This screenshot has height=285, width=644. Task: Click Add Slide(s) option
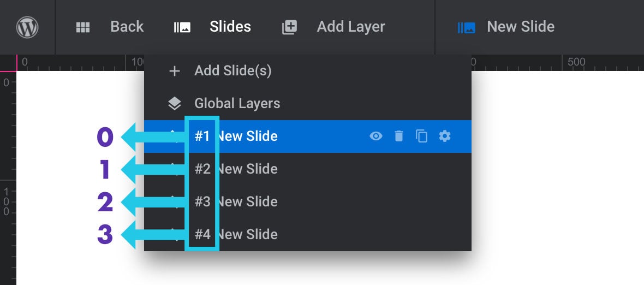click(x=232, y=71)
